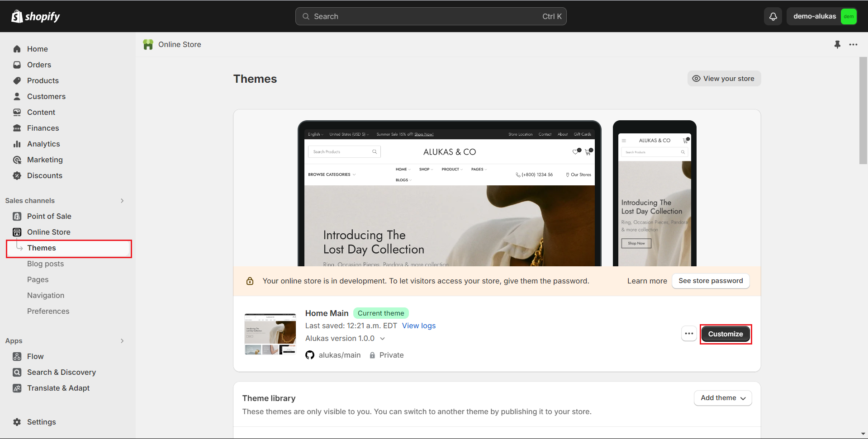Click the Home house icon in sidebar
868x439 pixels.
[17, 49]
